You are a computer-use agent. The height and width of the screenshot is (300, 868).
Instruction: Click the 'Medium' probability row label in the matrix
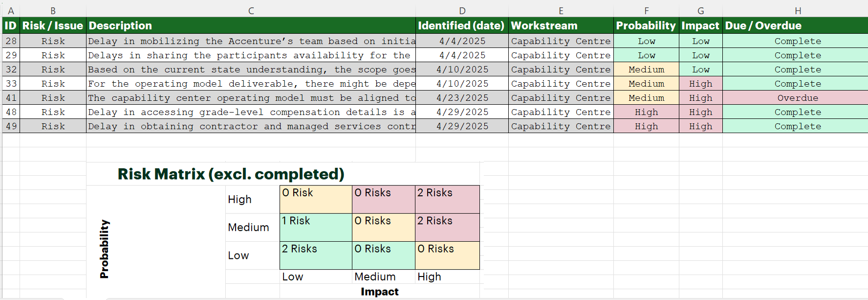pyautogui.click(x=248, y=227)
